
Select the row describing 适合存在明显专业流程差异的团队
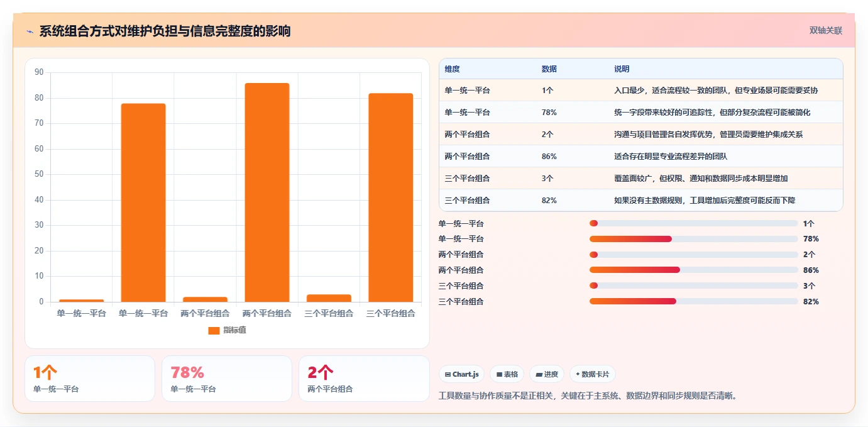640,157
